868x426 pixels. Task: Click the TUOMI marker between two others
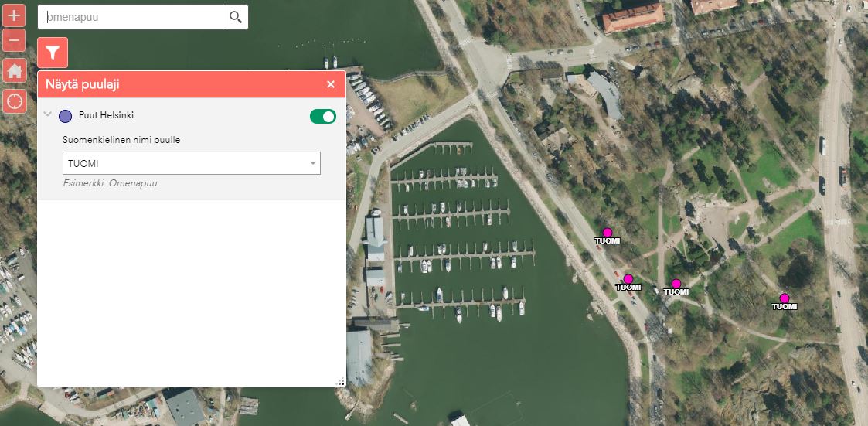[676, 284]
